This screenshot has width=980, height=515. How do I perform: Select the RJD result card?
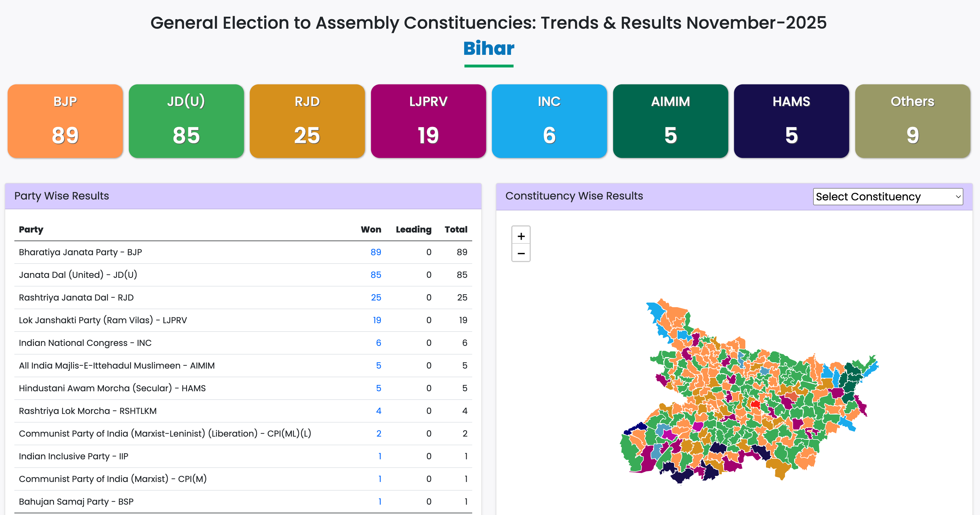(307, 121)
